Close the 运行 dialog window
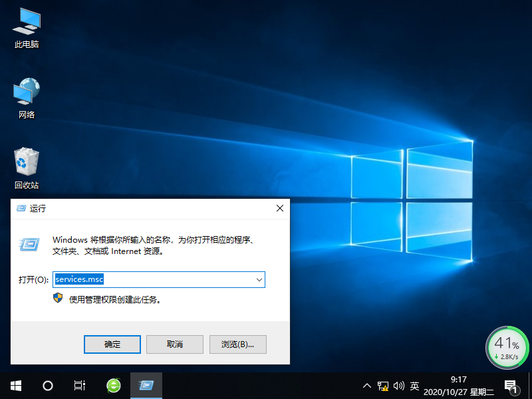This screenshot has width=532, height=399. (280, 208)
